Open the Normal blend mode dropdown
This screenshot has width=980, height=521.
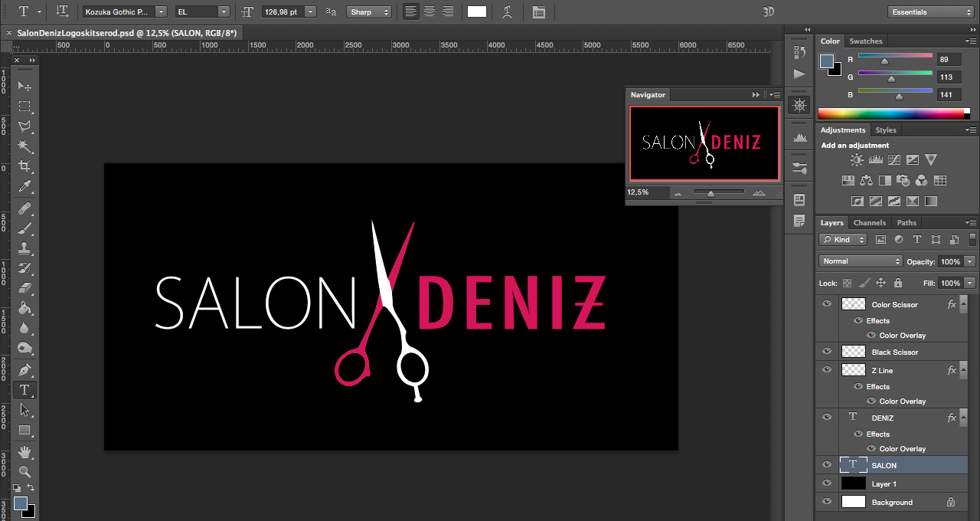pyautogui.click(x=861, y=261)
